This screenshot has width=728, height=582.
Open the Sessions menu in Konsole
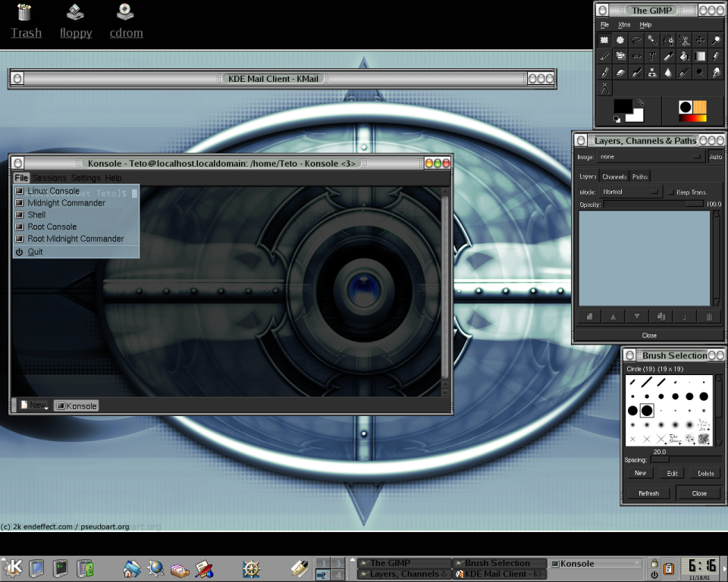pos(49,178)
